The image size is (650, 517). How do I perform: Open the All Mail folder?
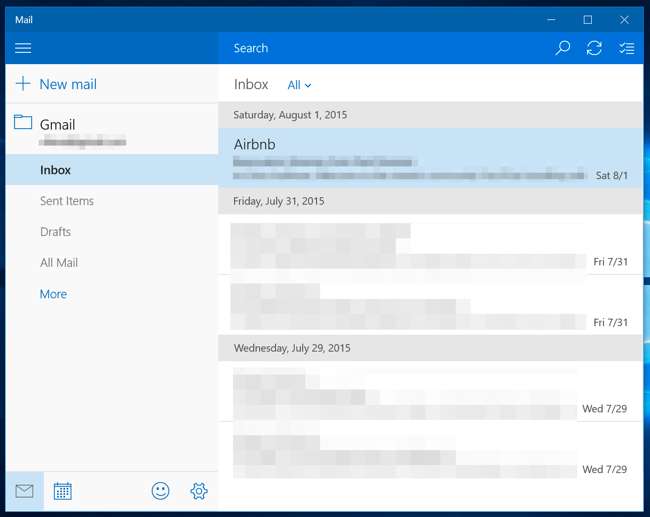point(59,263)
